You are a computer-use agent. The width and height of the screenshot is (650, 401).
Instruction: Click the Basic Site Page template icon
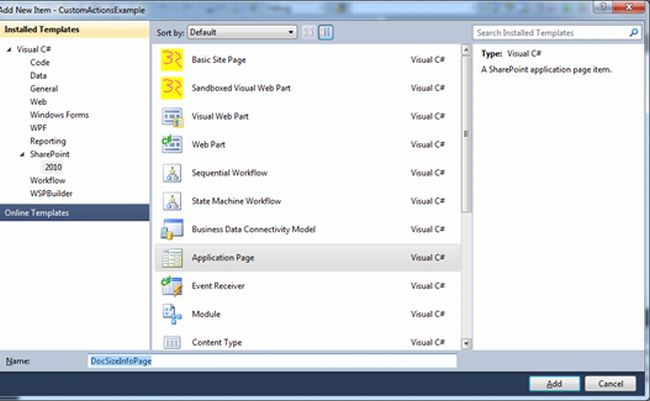pos(172,60)
